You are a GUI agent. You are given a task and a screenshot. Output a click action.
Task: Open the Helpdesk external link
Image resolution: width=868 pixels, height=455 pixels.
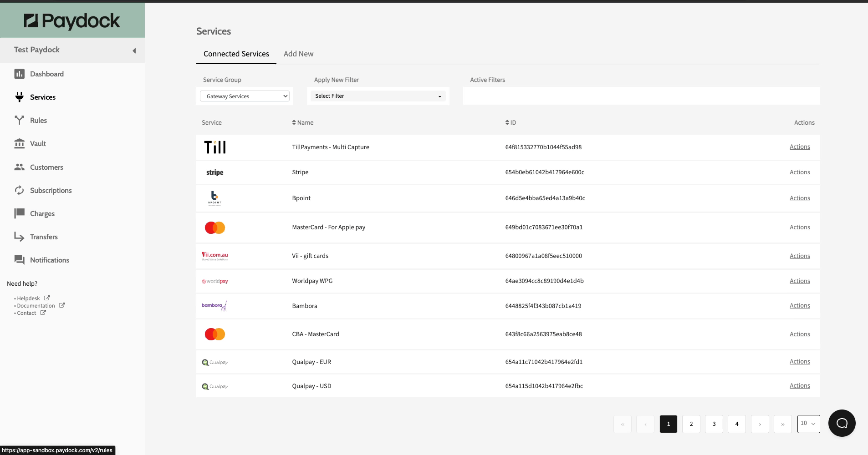[x=29, y=298]
